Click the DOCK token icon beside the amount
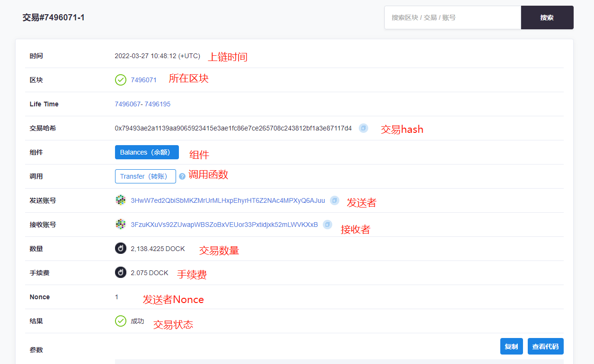594x364 pixels. [x=120, y=248]
